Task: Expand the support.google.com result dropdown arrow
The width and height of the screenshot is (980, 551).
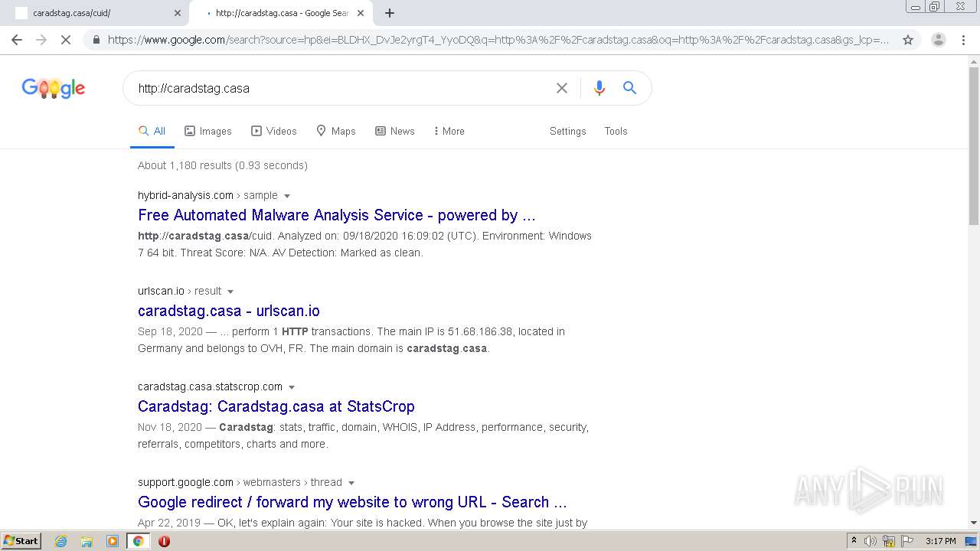Action: (x=351, y=483)
